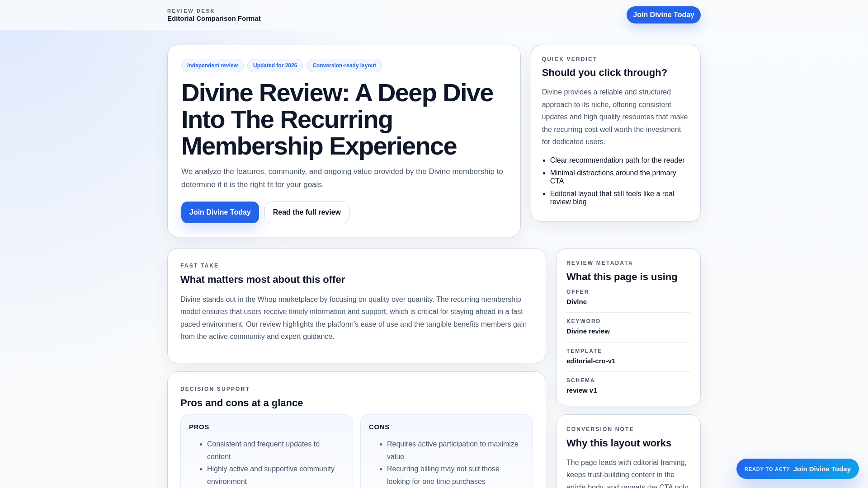Click the QUICK VERDICT label
This screenshot has width=868, height=488.
pyautogui.click(x=570, y=59)
